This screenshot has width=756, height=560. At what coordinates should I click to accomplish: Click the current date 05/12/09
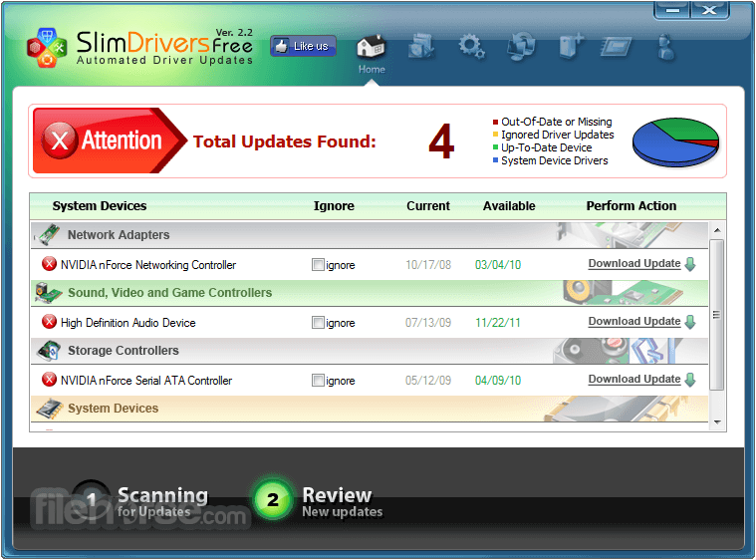click(x=428, y=381)
